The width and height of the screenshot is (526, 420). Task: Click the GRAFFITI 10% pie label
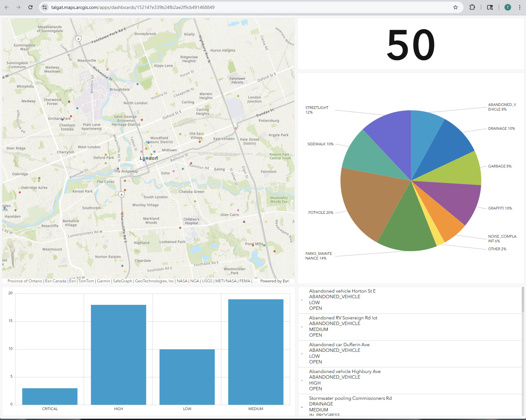(x=500, y=208)
